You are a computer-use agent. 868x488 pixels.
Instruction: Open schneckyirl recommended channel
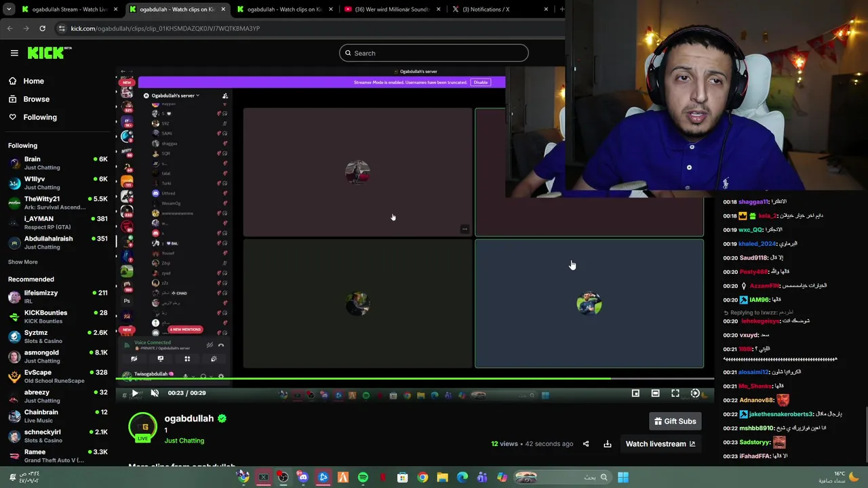pos(58,436)
